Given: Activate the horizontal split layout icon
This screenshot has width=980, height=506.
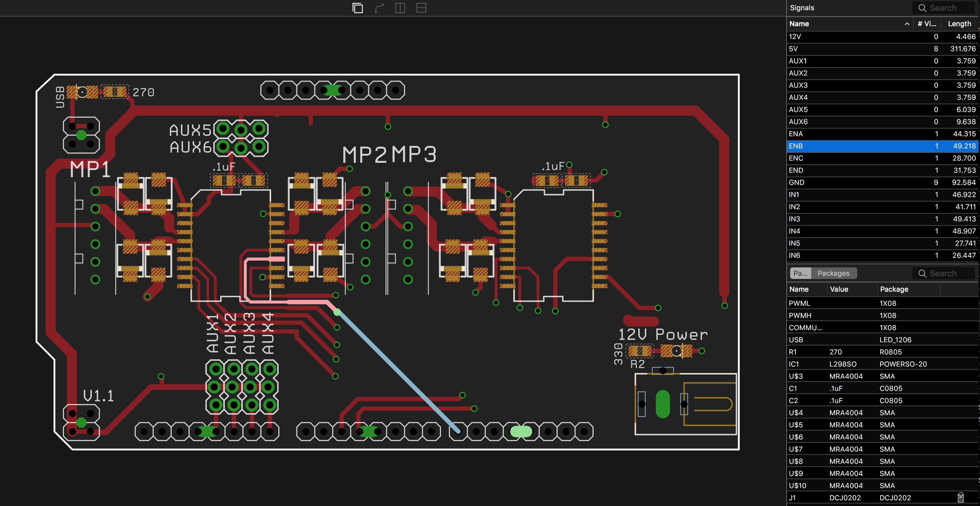Looking at the screenshot, I should pyautogui.click(x=421, y=8).
